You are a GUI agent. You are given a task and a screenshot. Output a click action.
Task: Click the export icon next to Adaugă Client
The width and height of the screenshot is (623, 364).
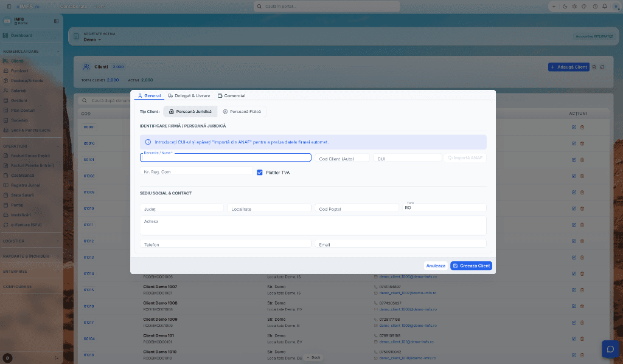click(594, 67)
